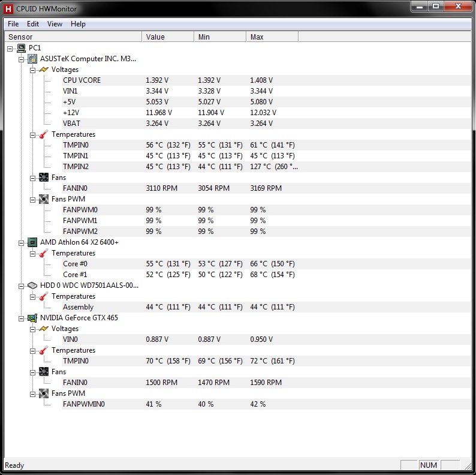Click the AMD Athlon Temperatures thermometer icon

tap(44, 253)
